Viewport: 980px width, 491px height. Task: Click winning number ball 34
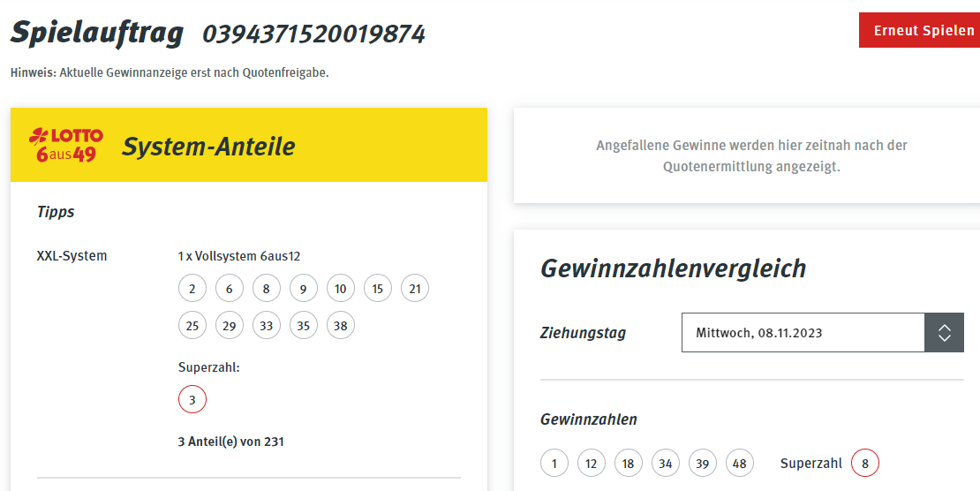(x=666, y=464)
